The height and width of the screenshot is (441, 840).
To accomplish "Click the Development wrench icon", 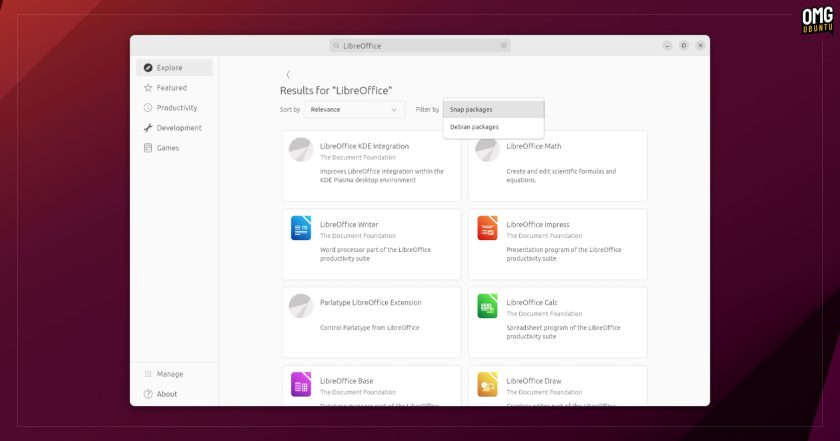I will [x=148, y=128].
